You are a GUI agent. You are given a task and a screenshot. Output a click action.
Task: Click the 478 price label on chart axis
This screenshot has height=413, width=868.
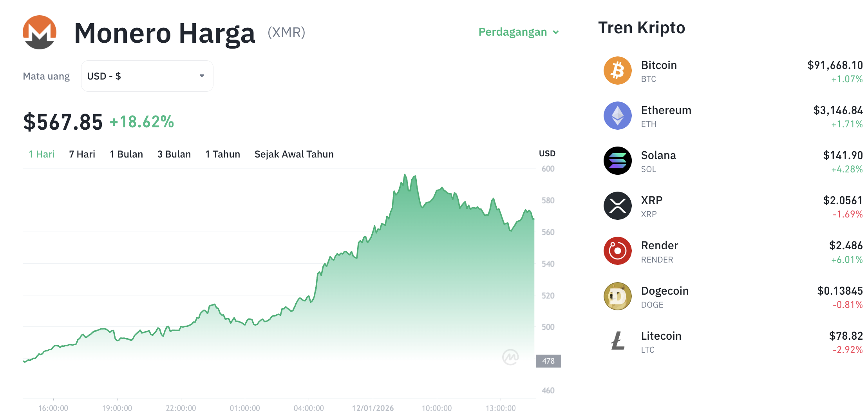pos(548,361)
